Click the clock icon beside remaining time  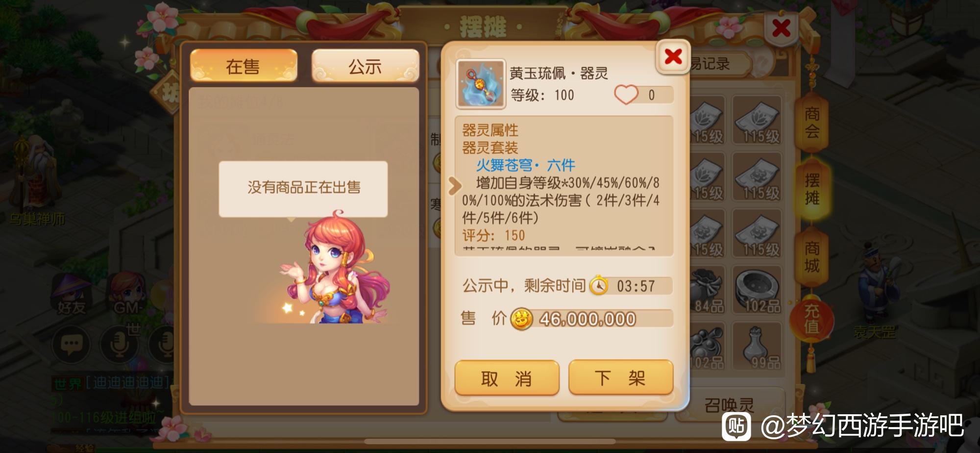[598, 286]
